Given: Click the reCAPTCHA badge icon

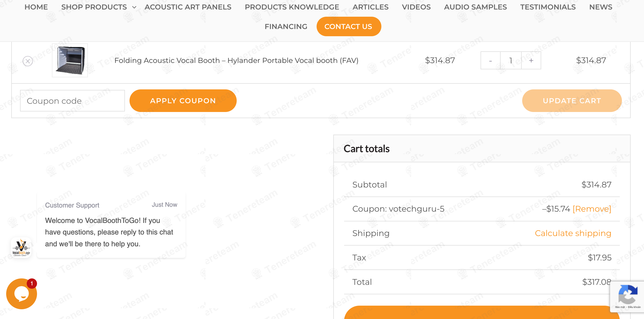Looking at the screenshot, I should click(628, 294).
